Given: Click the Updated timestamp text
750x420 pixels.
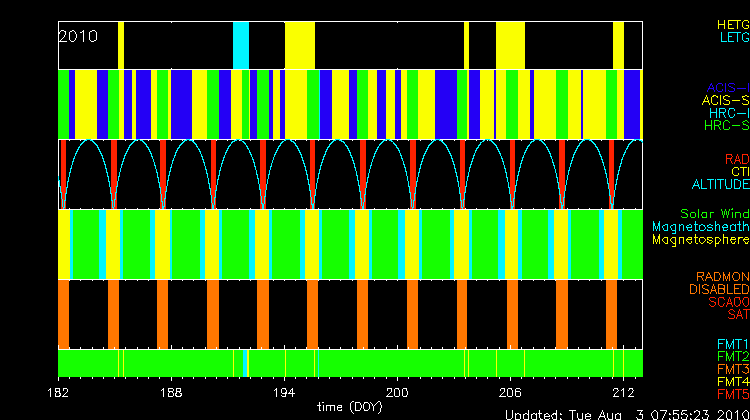Looking at the screenshot, I should (626, 414).
